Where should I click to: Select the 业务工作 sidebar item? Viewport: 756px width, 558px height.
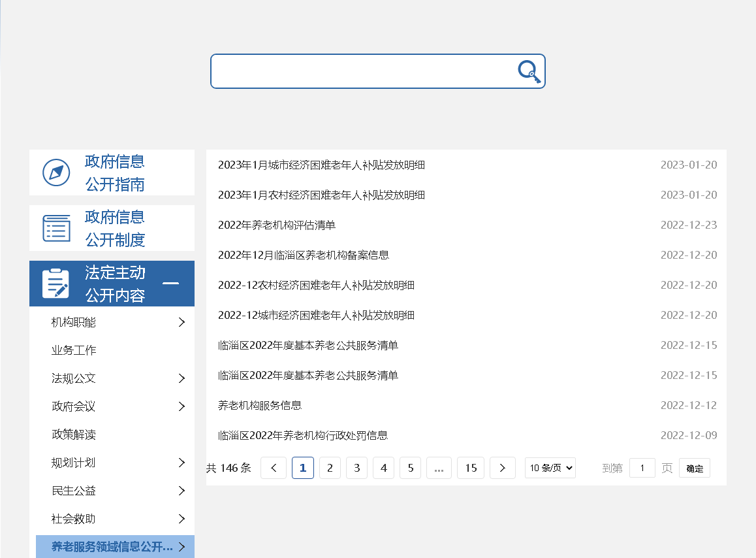74,350
